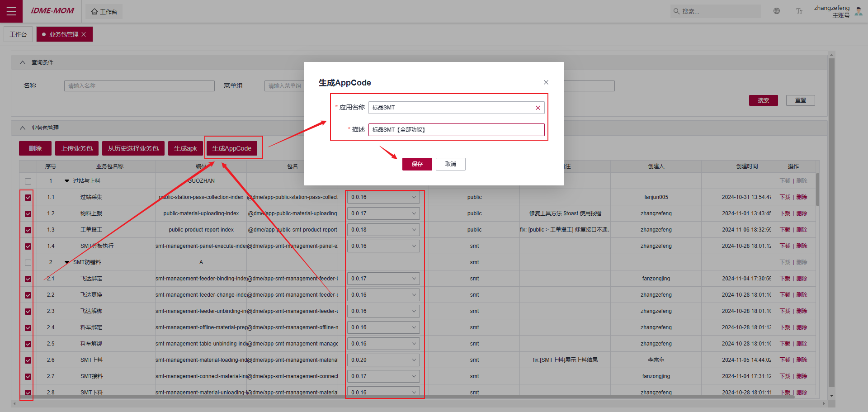This screenshot has width=868, height=412.
Task: Click the 描述 text input field
Action: tap(456, 130)
